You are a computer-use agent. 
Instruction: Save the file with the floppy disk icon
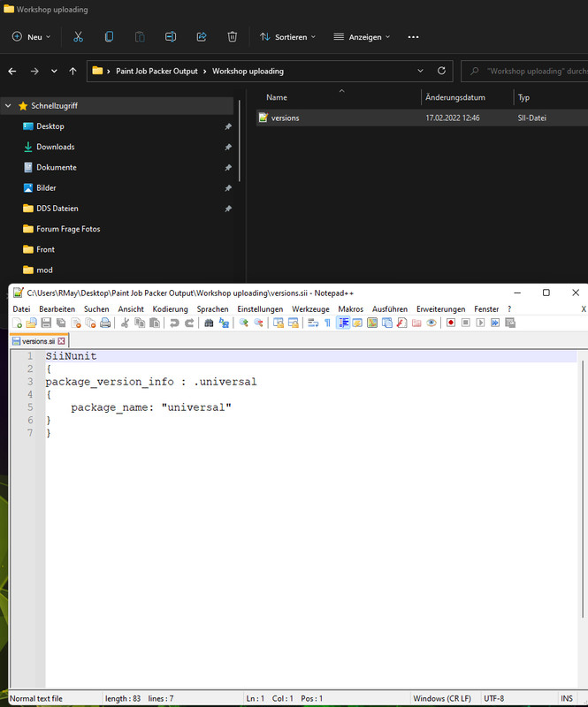(46, 323)
